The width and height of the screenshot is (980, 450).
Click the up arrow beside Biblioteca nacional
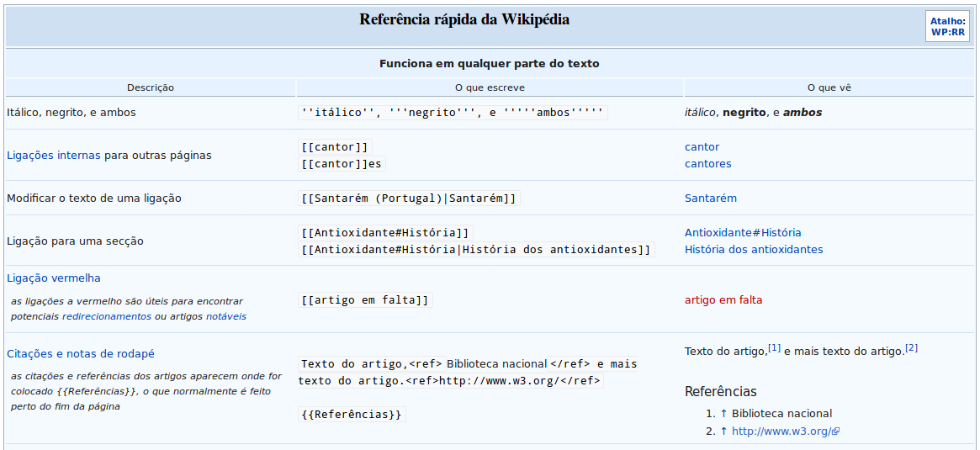coord(723,414)
